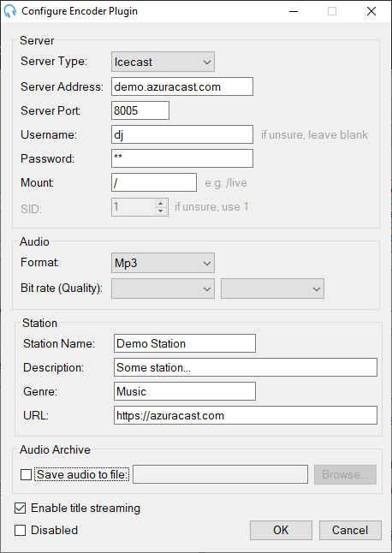Click the Server Address field
The height and width of the screenshot is (553, 392).
[x=182, y=86]
